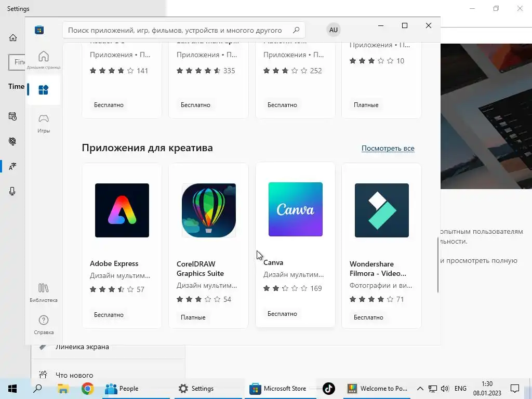Open the AU account profile button
Screen dimensions: 532x399
[333, 30]
